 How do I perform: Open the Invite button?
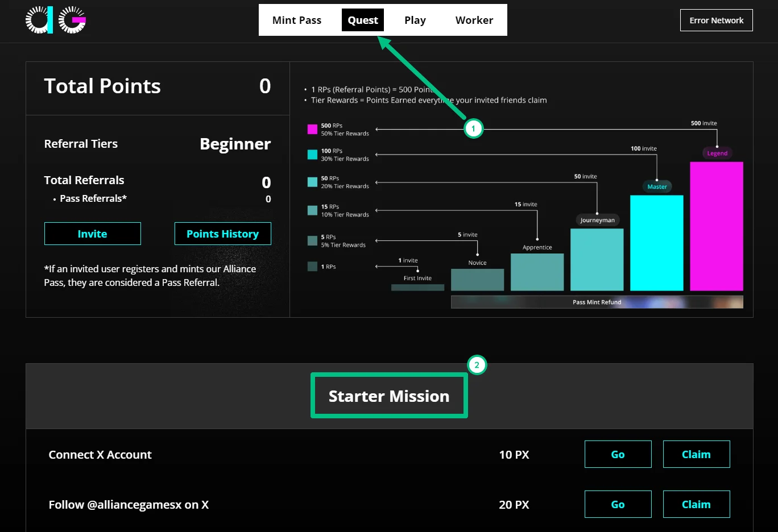pyautogui.click(x=93, y=234)
